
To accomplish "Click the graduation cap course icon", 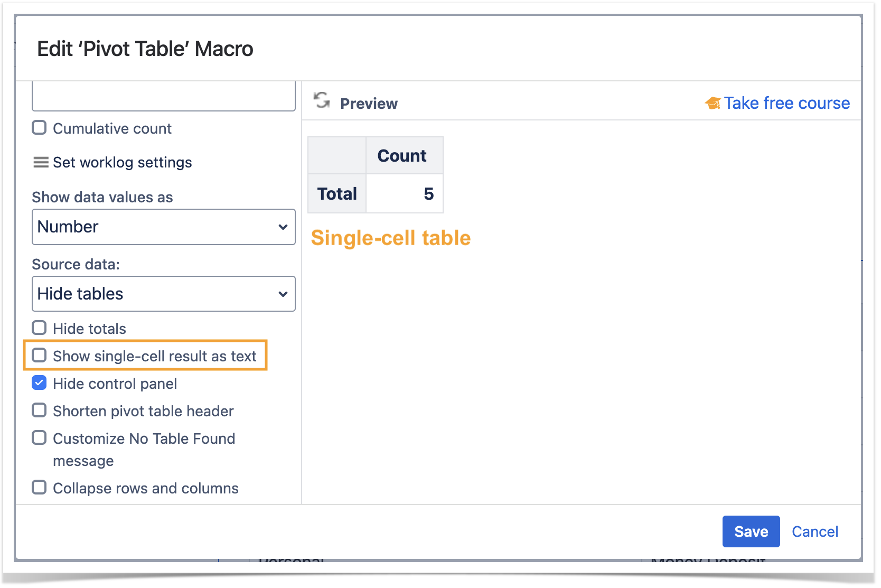I will 713,104.
